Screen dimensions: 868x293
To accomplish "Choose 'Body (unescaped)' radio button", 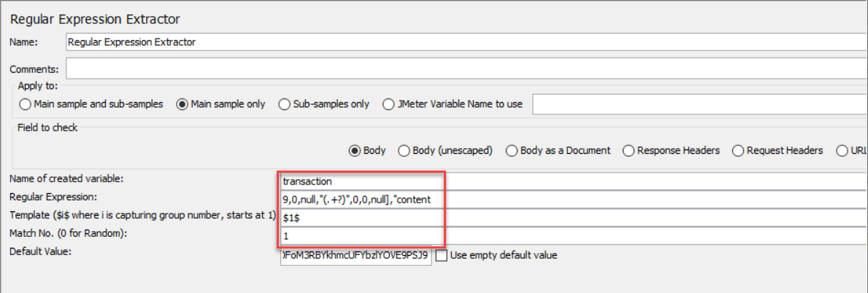I will 404,151.
